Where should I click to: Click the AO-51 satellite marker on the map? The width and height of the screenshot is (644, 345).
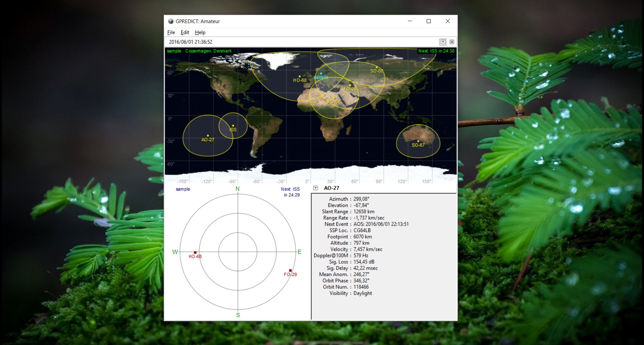tap(334, 97)
